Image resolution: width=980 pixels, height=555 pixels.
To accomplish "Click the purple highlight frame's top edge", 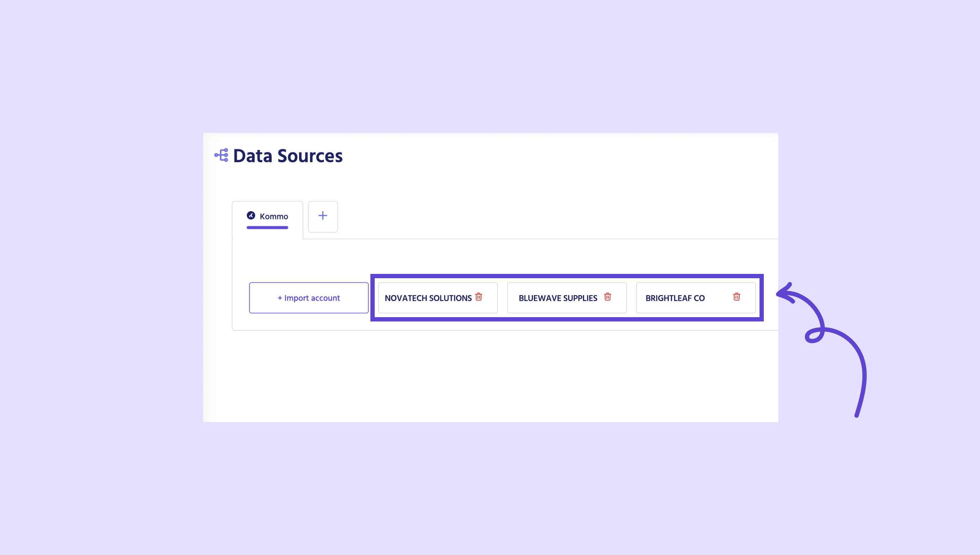I will (x=567, y=276).
